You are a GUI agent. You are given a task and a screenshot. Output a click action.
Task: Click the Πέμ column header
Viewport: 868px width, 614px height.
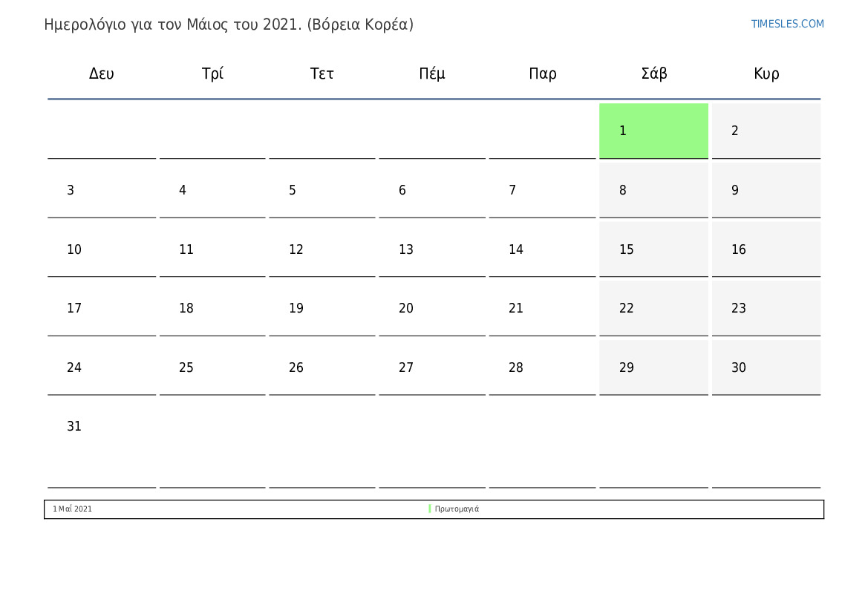click(x=432, y=74)
